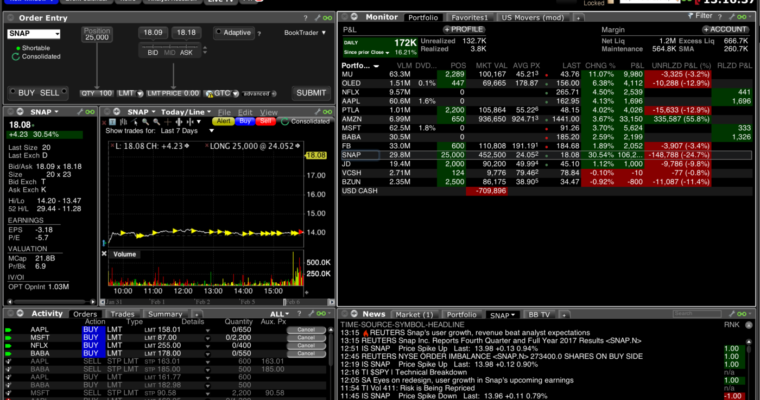Click Activity panel help question mark

(299, 314)
